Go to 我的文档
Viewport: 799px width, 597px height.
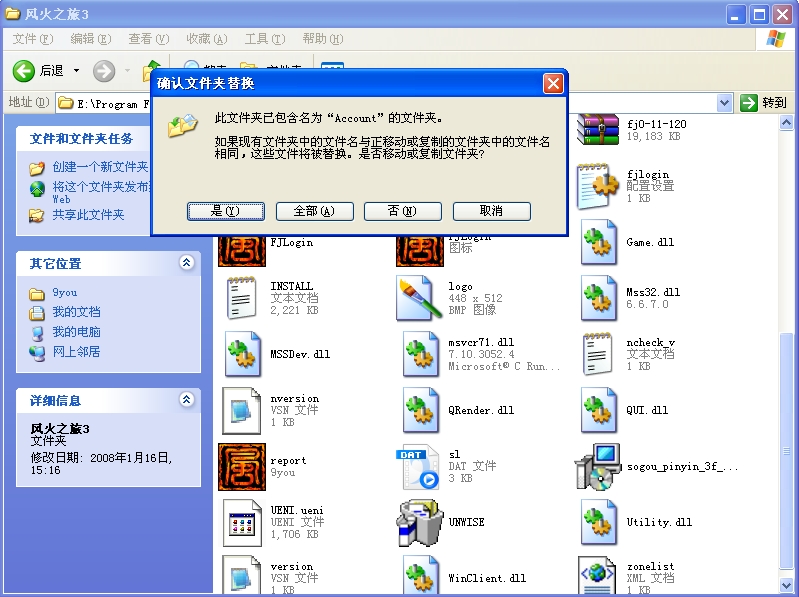(x=76, y=312)
